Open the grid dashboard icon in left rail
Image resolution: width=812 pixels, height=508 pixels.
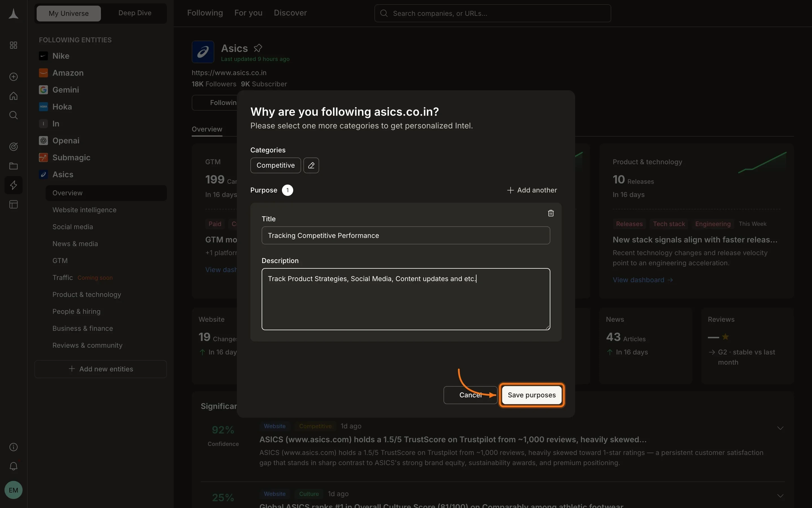pos(14,45)
